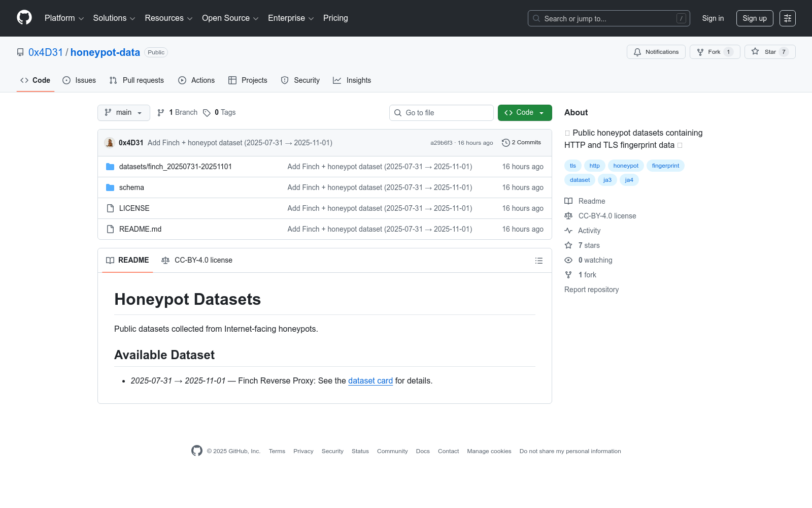
Task: Click Manage cookies in footer
Action: click(489, 451)
